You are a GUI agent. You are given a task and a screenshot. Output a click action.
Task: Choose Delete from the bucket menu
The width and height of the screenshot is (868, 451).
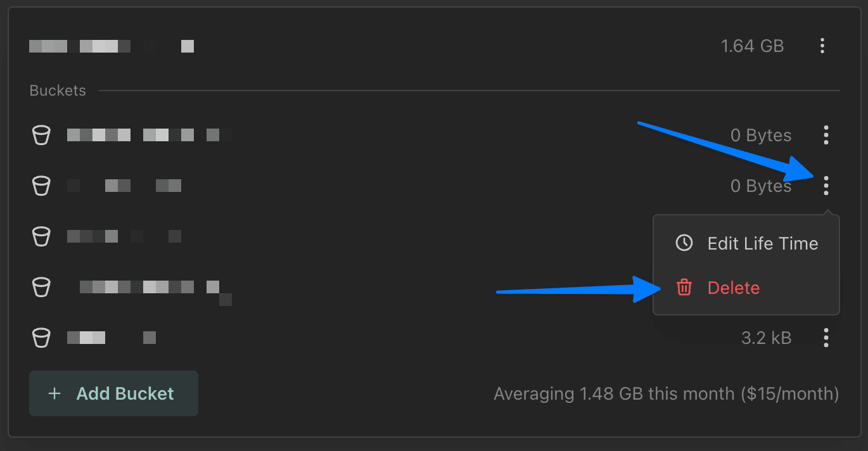733,288
